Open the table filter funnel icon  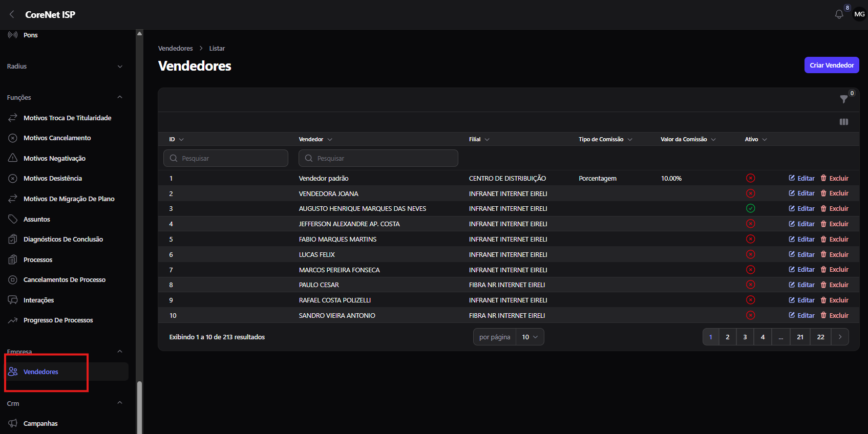point(844,99)
